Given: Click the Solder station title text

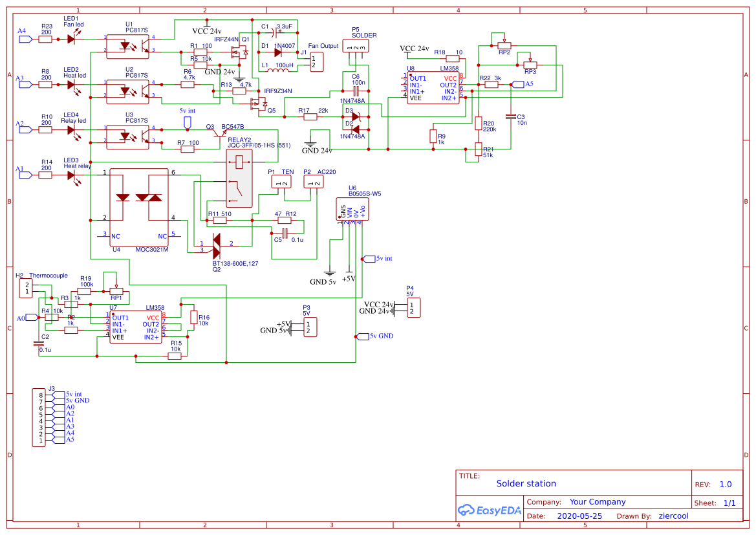Looking at the screenshot, I should [526, 483].
